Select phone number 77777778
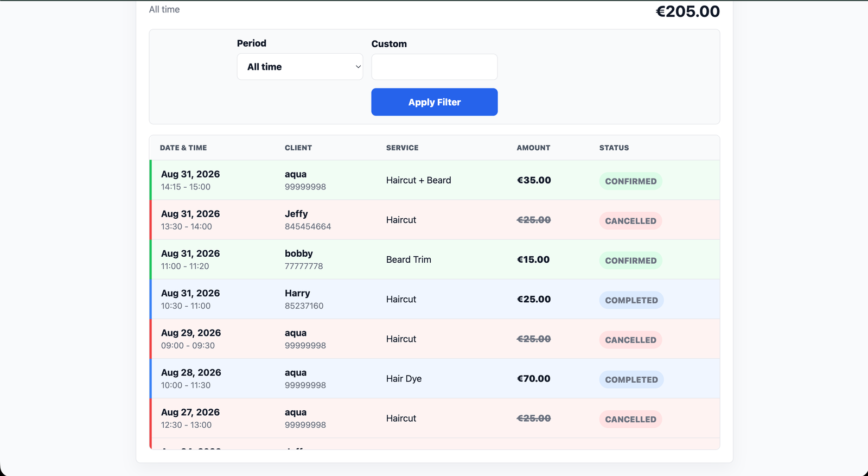This screenshot has height=476, width=868. point(304,266)
